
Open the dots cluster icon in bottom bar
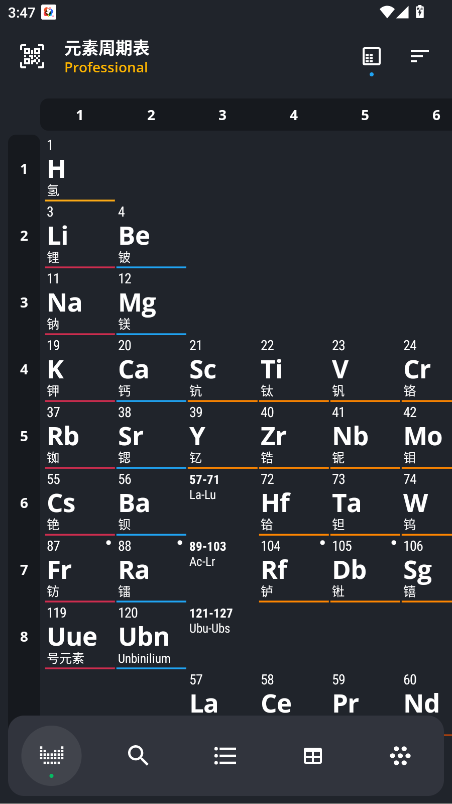pos(400,756)
